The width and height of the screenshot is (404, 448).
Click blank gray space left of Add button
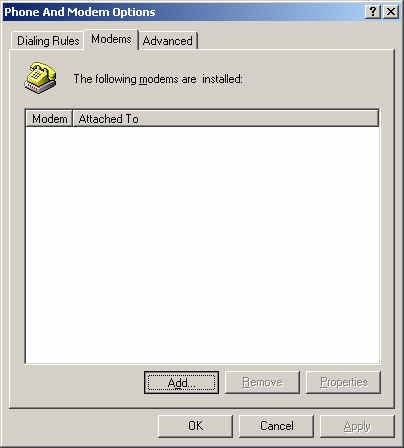[x=83, y=383]
